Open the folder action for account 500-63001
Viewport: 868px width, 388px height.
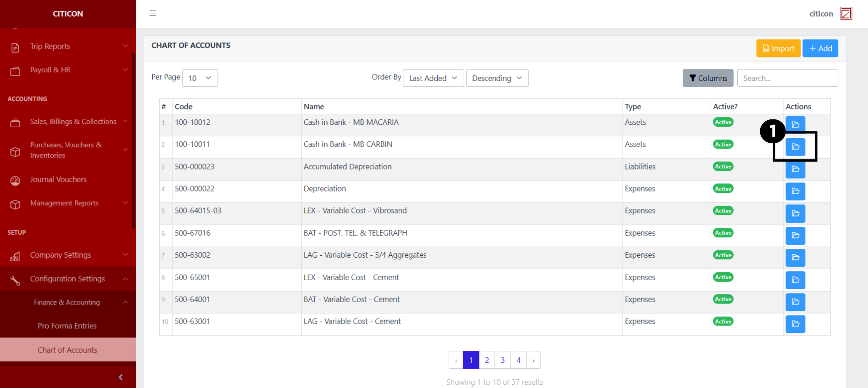click(x=795, y=324)
